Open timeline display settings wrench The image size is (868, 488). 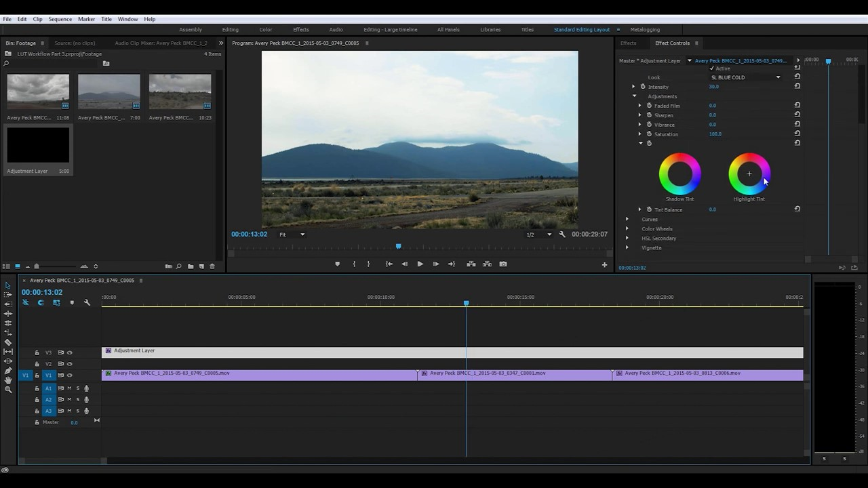87,302
